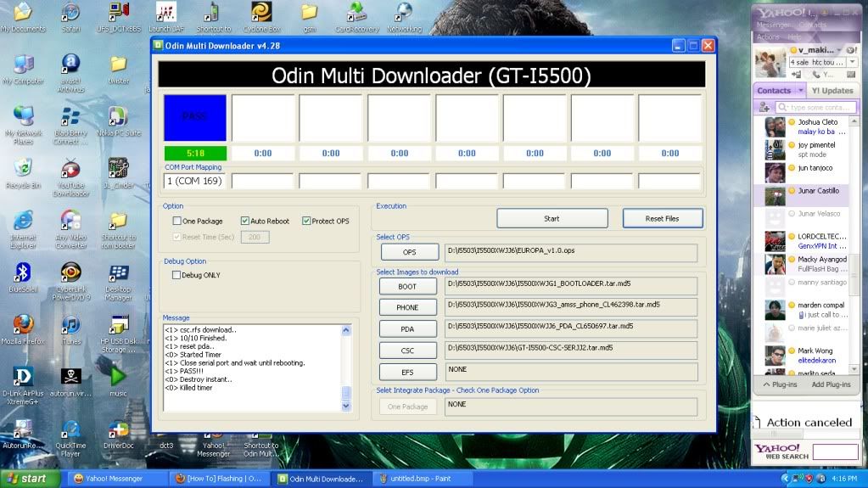
Task: Select the Contacts tab in Yahoo Messenger
Action: point(774,90)
